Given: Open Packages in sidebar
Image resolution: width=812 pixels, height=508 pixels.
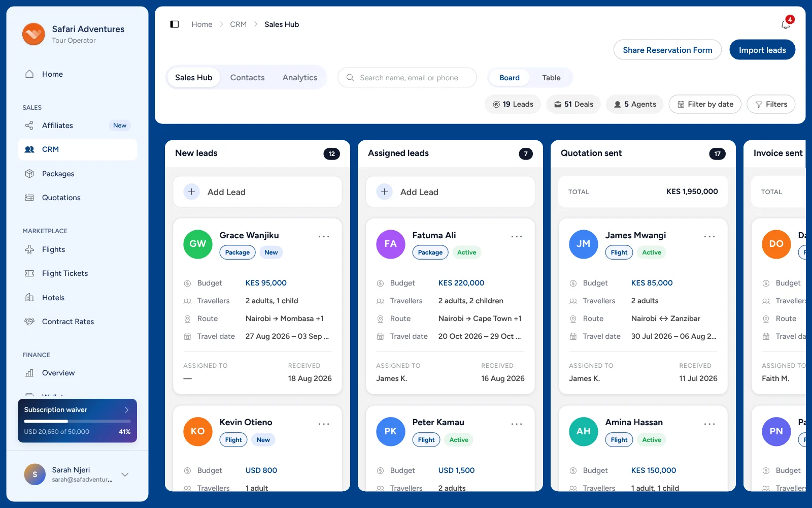Looking at the screenshot, I should pos(78,174).
